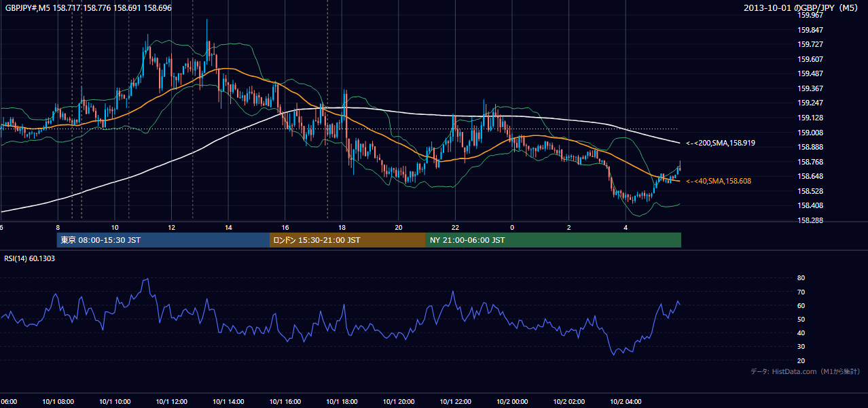The height and width of the screenshot is (408, 868).
Task: Select the NY 21:00-06:00 JST session bar
Action: tap(554, 240)
